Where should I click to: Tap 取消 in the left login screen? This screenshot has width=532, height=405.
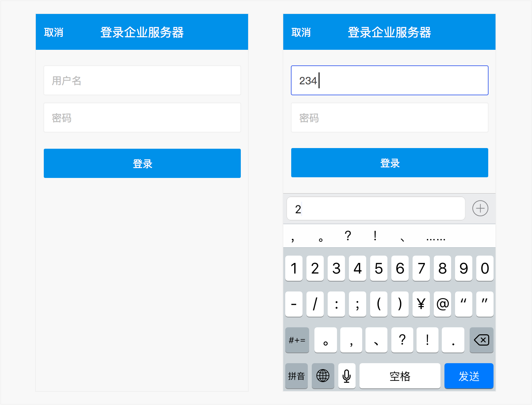pos(54,33)
